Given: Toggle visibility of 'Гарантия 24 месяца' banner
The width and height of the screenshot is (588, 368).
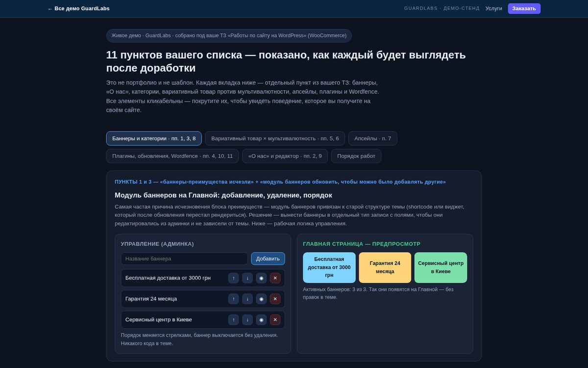Looking at the screenshot, I should pyautogui.click(x=261, y=299).
